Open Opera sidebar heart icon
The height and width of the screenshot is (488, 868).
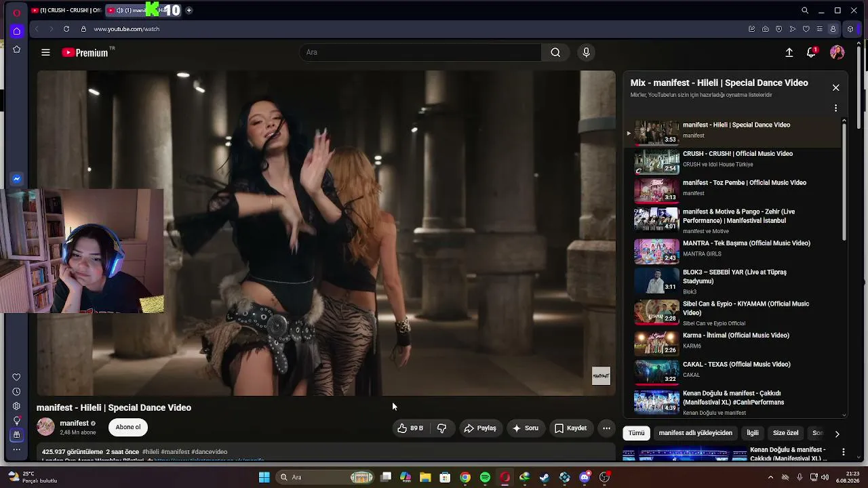click(17, 378)
